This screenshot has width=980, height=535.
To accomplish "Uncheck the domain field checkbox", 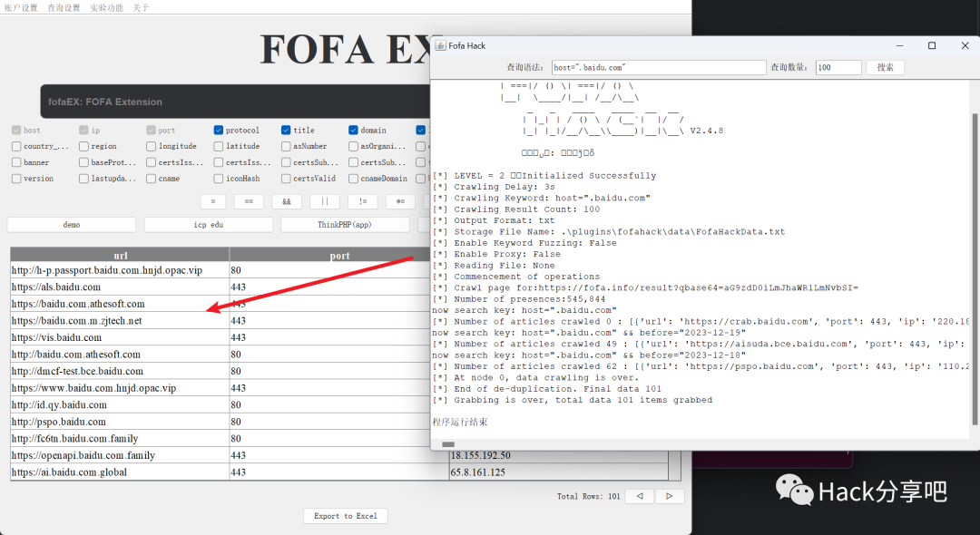I will (353, 130).
